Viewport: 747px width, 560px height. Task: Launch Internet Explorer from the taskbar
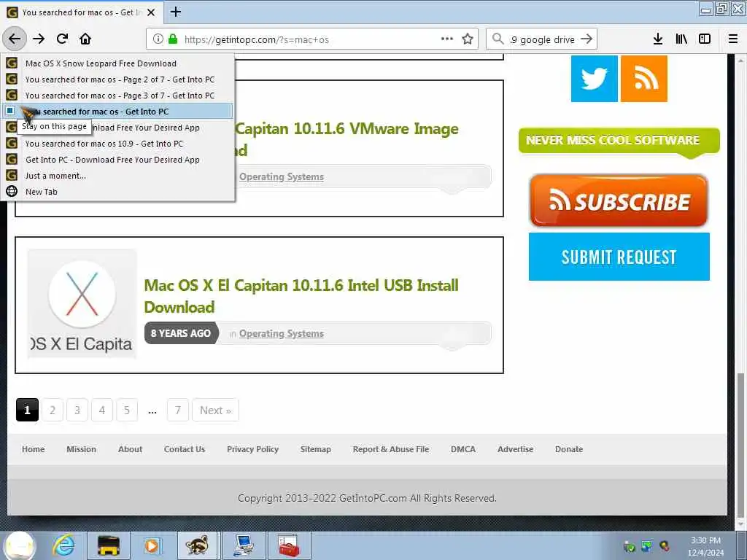tap(64, 545)
